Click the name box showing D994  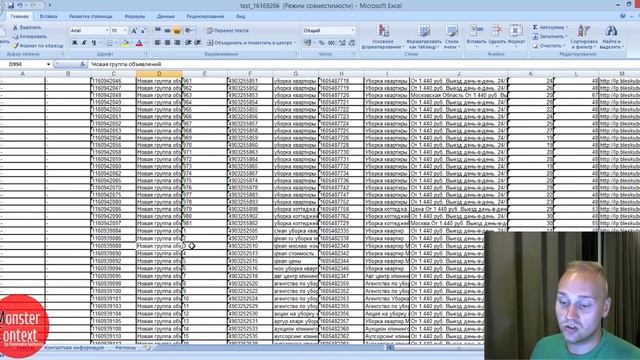click(24, 64)
